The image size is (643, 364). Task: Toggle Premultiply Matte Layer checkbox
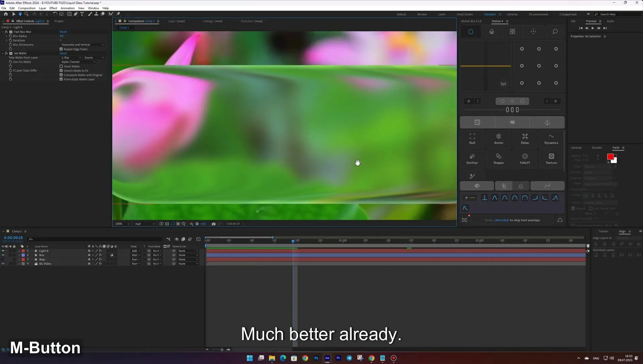pos(61,79)
